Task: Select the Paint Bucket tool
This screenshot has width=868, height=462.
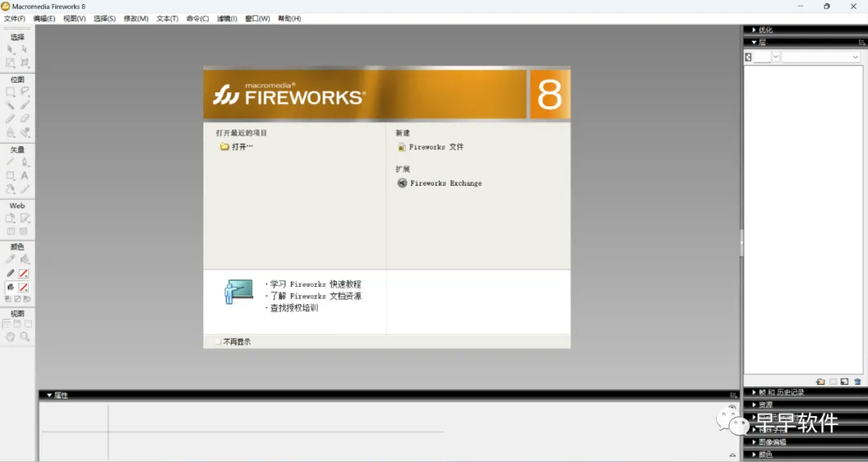Action: pyautogui.click(x=24, y=259)
